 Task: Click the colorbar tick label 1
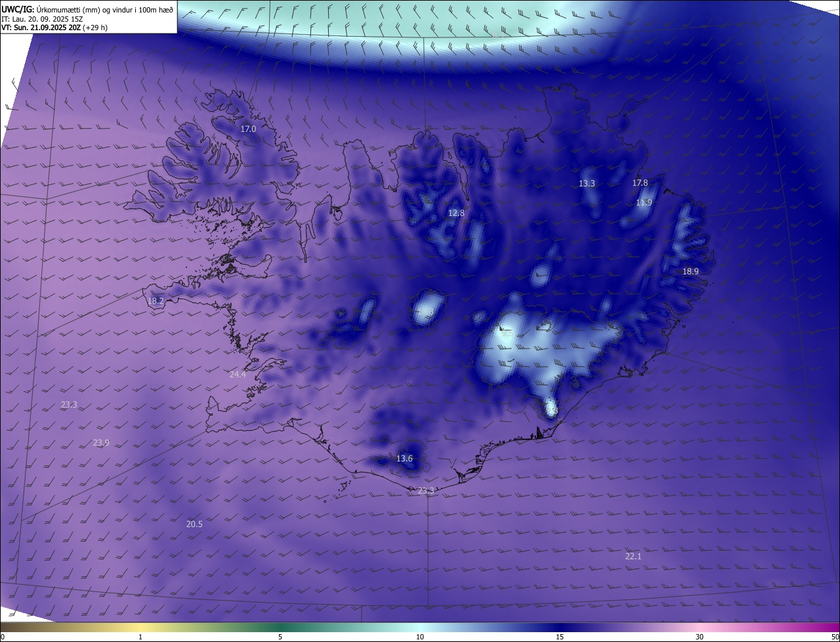coord(140,637)
